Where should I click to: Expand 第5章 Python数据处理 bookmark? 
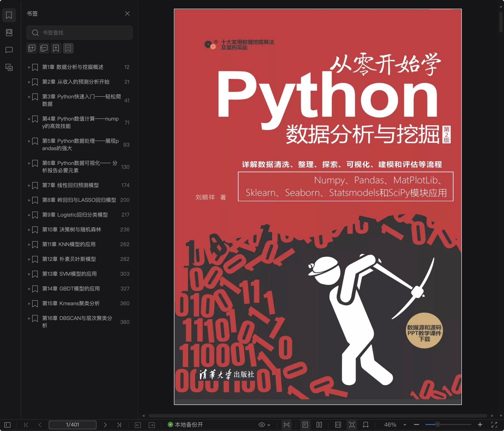[29, 141]
